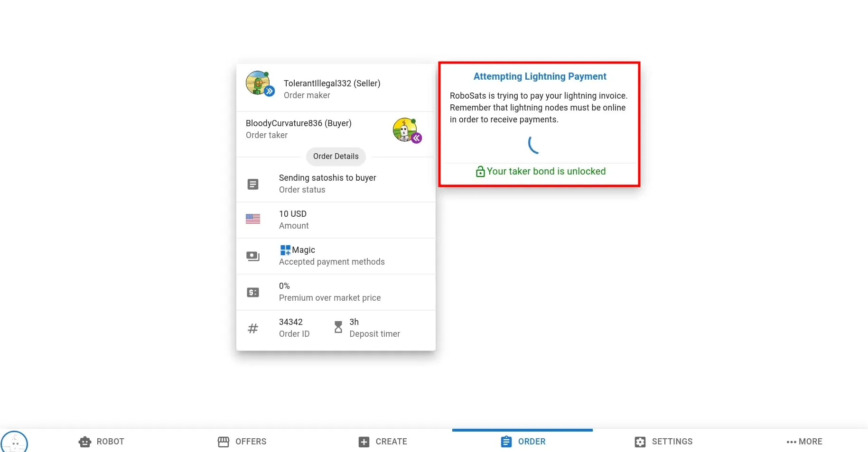
Task: Click the US flag currency icon
Action: [x=253, y=219]
